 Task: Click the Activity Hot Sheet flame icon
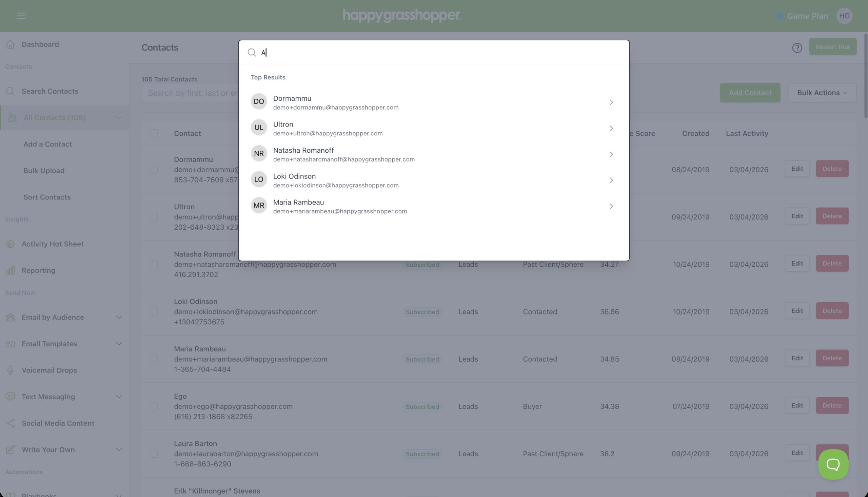pos(10,244)
